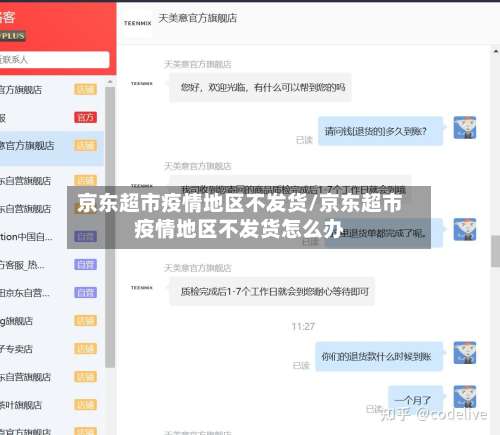Click the orange badge on the 子专卖店 row
Viewport: 500px width, 435px height.
(x=85, y=349)
